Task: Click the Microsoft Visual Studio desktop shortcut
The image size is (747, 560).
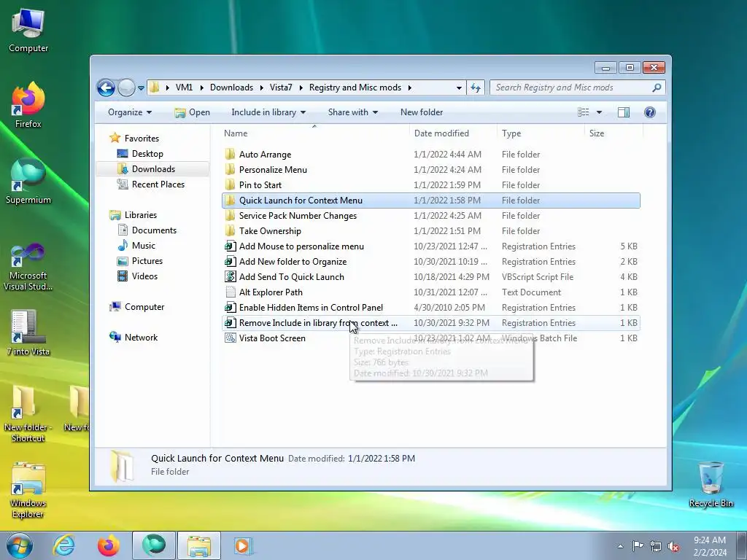Action: [28, 267]
